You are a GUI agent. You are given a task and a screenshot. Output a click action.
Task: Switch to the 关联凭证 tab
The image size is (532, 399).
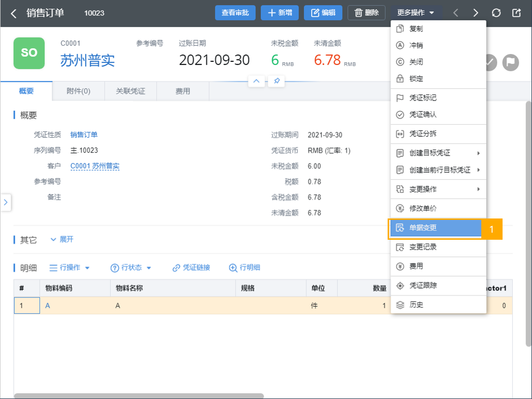pyautogui.click(x=131, y=91)
